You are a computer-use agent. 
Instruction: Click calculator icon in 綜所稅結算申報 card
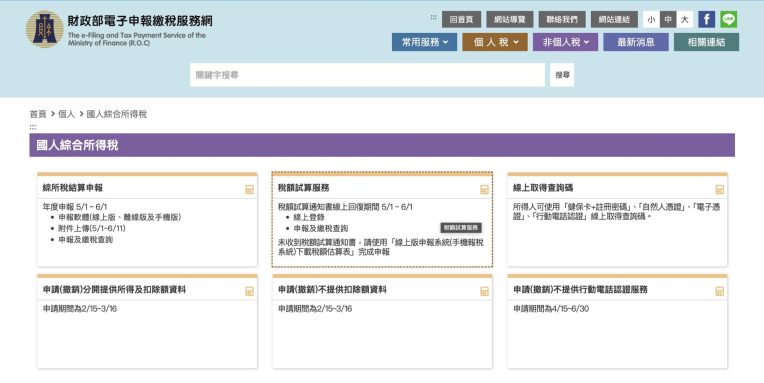(249, 190)
